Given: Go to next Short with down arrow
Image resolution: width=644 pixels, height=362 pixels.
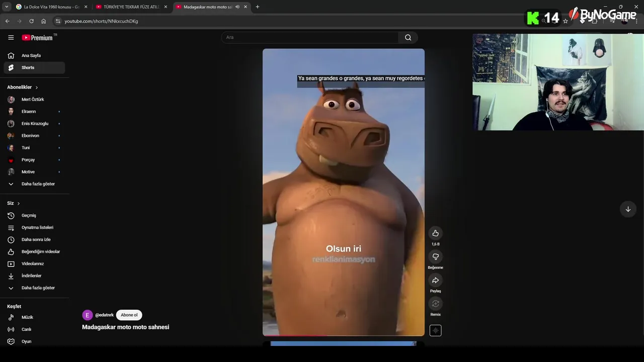Looking at the screenshot, I should coord(628,209).
